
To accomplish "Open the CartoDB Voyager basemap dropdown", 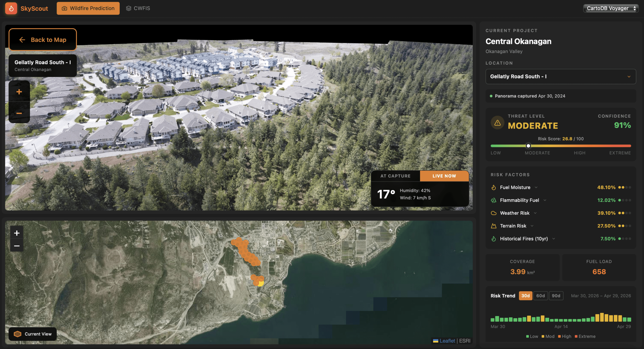I will [x=611, y=8].
